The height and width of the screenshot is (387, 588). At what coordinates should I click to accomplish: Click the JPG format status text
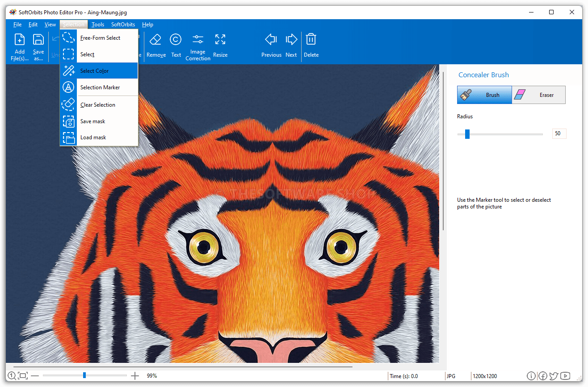[x=451, y=376]
